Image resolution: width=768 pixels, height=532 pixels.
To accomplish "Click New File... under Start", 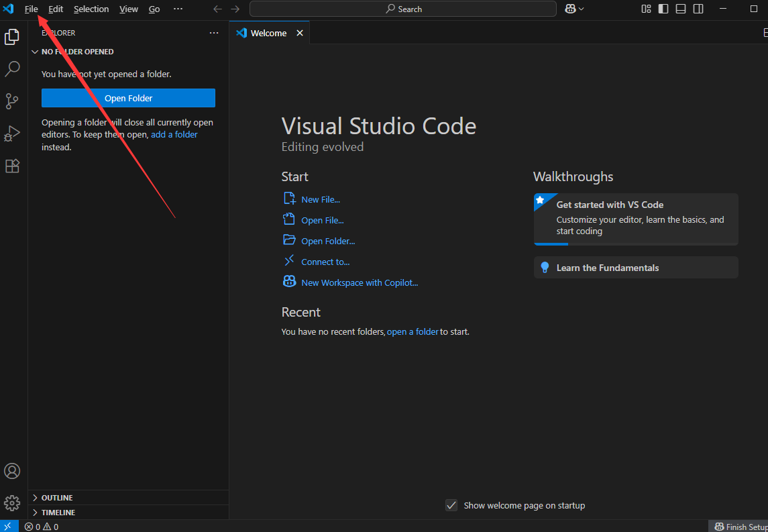I will 311,199.
